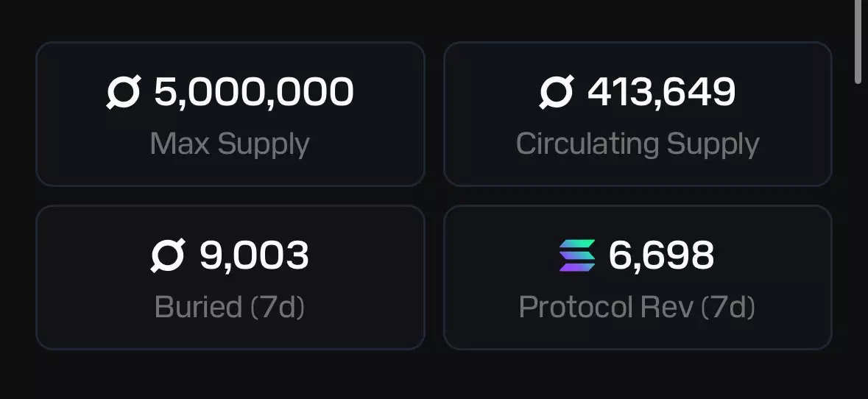The width and height of the screenshot is (868, 399).
Task: Click the vertical scrollbar thumb
Action: tap(857, 44)
